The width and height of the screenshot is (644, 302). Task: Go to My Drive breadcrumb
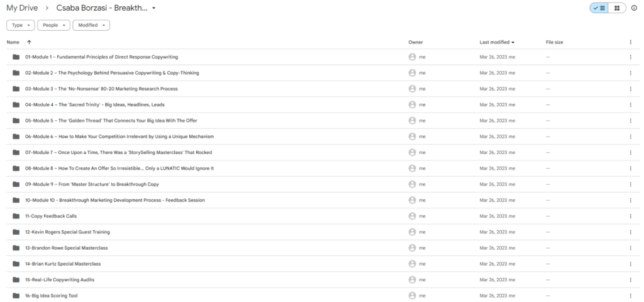click(22, 8)
